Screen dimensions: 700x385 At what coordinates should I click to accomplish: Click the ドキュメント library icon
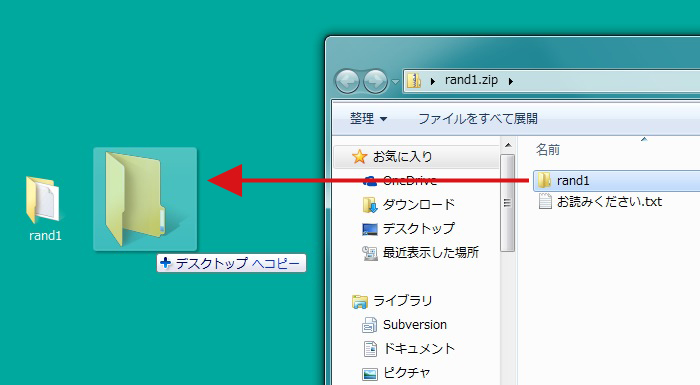pos(370,349)
